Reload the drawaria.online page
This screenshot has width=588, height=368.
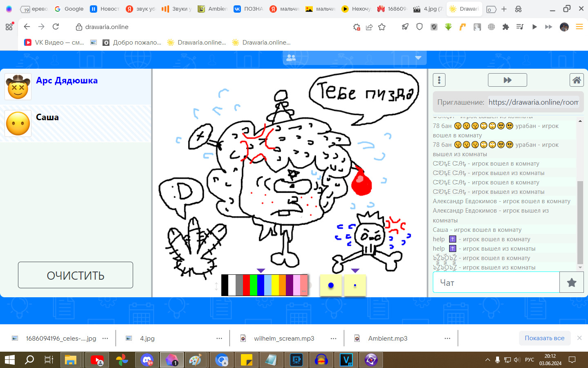pyautogui.click(x=56, y=27)
